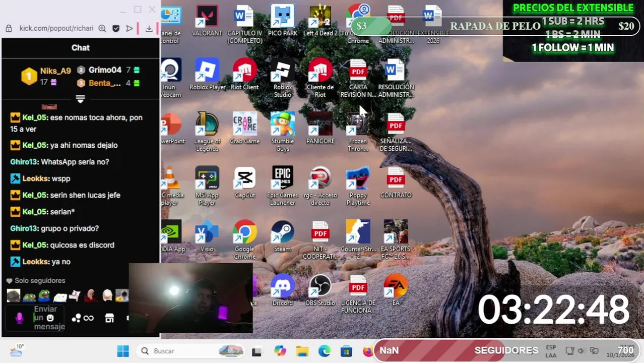Launch the MSI App Player shortcut
Screen dimensions: 644x363
207,187
